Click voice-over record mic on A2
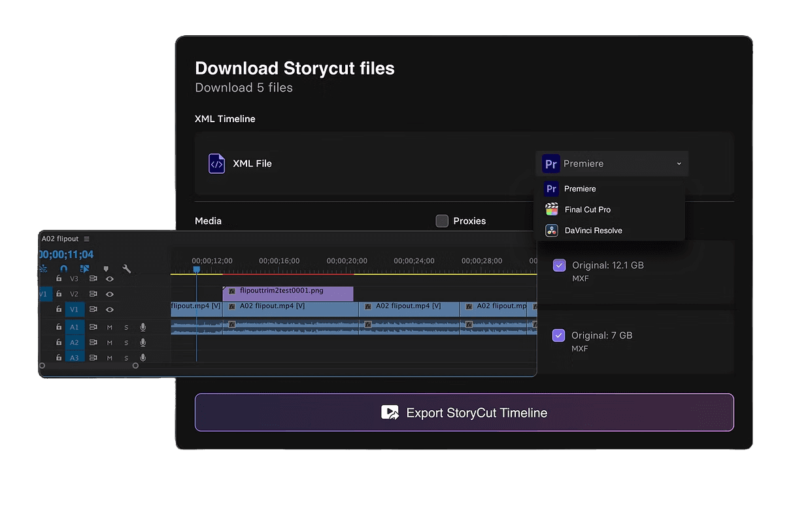812x516 pixels. 143,342
